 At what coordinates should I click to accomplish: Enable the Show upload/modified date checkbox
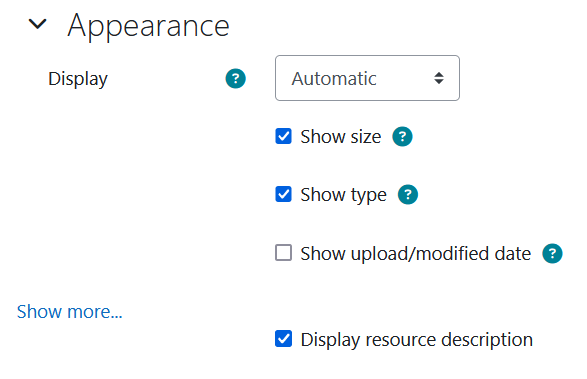point(283,253)
